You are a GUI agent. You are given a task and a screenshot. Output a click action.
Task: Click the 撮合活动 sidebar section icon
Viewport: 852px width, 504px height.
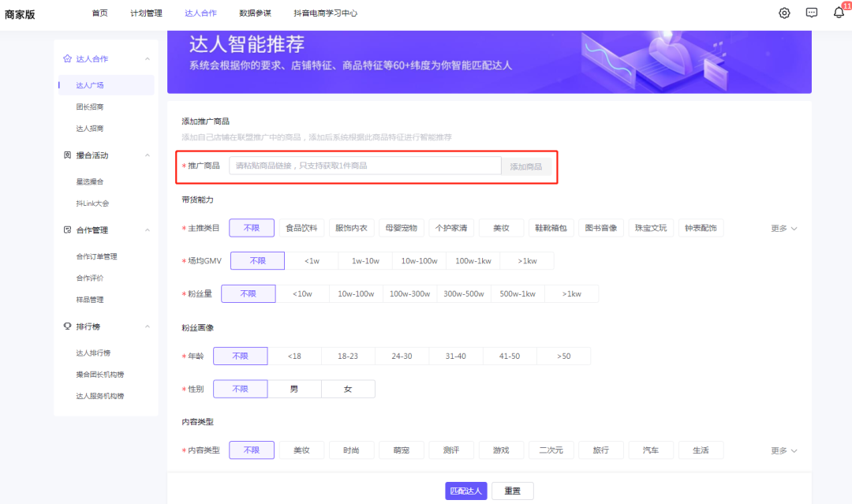pyautogui.click(x=67, y=155)
